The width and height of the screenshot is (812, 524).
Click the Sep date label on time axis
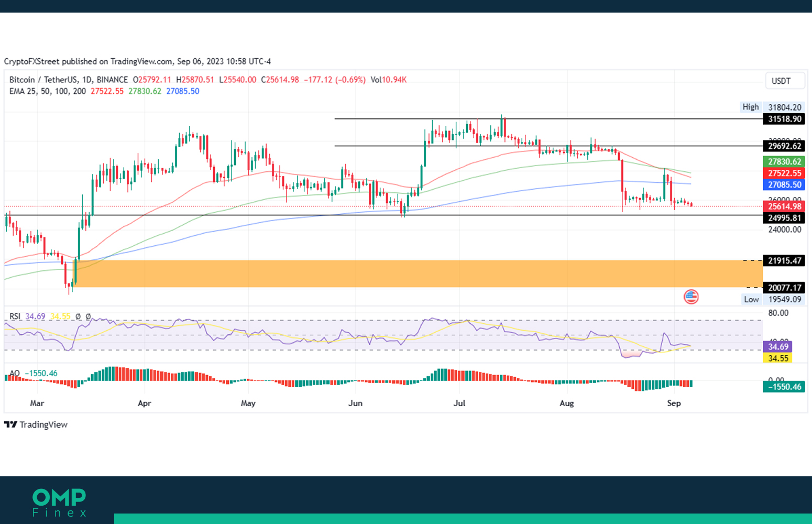[674, 403]
